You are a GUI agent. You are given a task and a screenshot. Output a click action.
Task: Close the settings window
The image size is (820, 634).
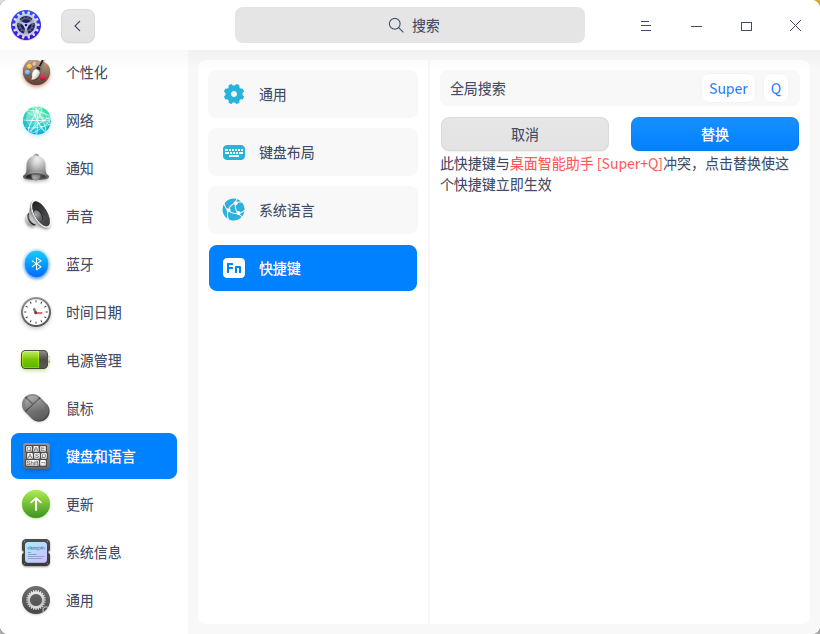click(795, 26)
